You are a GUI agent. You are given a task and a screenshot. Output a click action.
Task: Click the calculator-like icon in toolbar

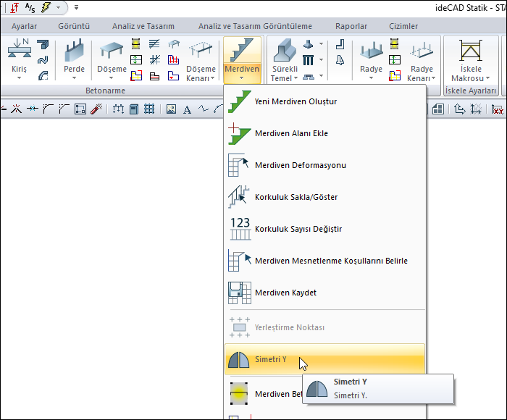coord(133,109)
